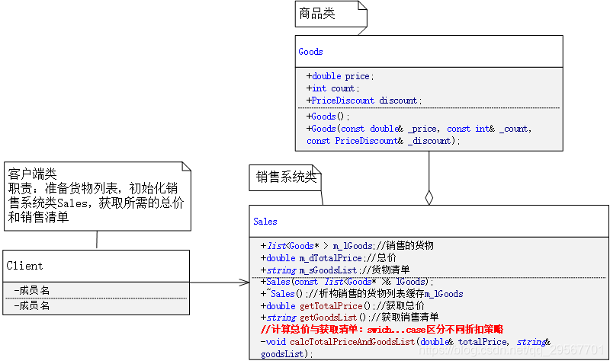
Task: Click the association arrowhead pointing to Sales
Action: (x=244, y=283)
